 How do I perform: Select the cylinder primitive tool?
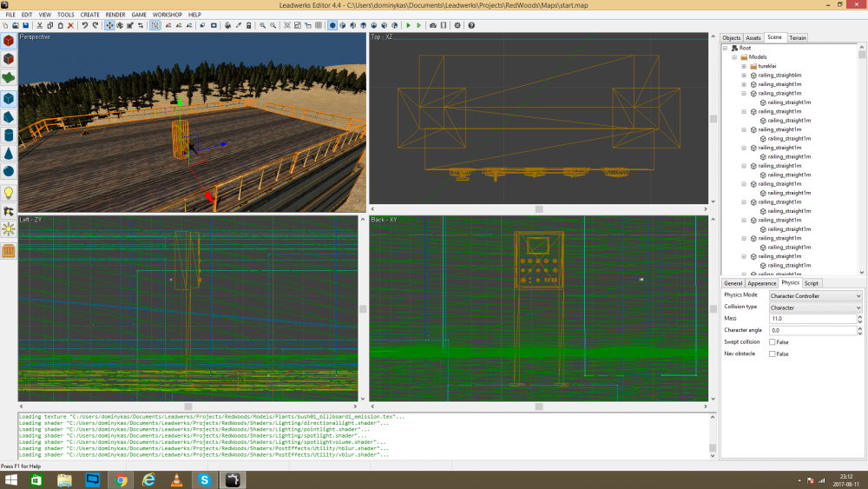point(9,135)
